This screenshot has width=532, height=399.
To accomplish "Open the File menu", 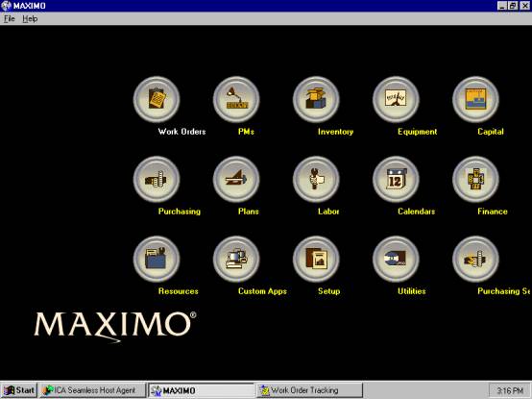I will click(10, 18).
